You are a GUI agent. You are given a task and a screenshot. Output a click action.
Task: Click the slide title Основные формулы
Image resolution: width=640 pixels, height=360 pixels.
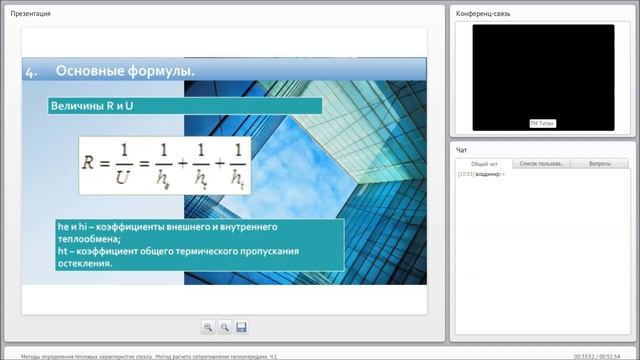tap(125, 71)
